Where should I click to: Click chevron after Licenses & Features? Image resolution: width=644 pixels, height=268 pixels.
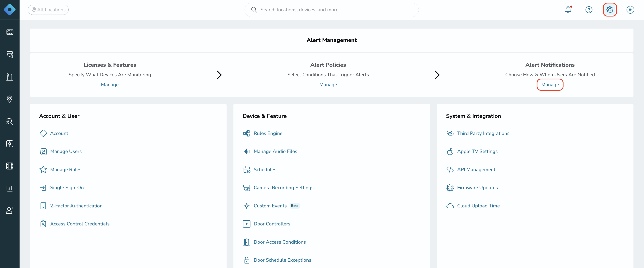click(219, 75)
